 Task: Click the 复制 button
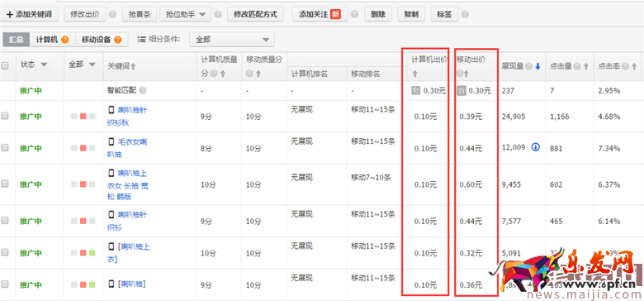tap(411, 15)
